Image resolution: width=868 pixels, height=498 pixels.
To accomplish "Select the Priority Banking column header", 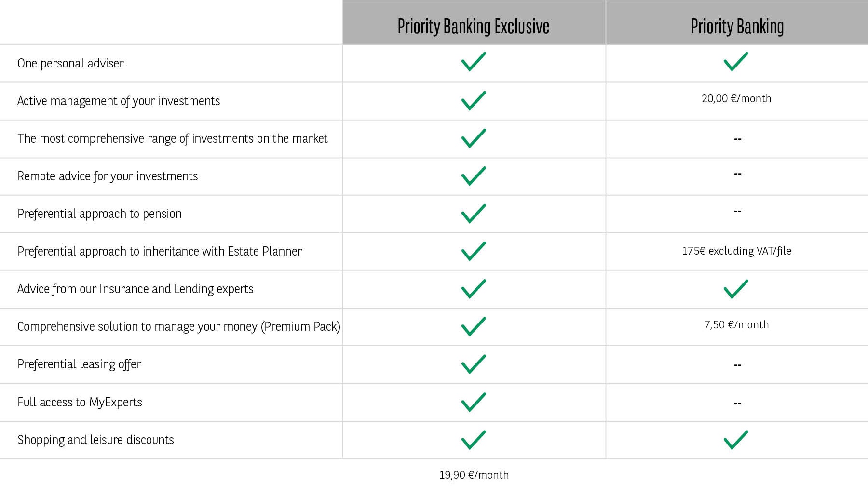I will tap(737, 26).
